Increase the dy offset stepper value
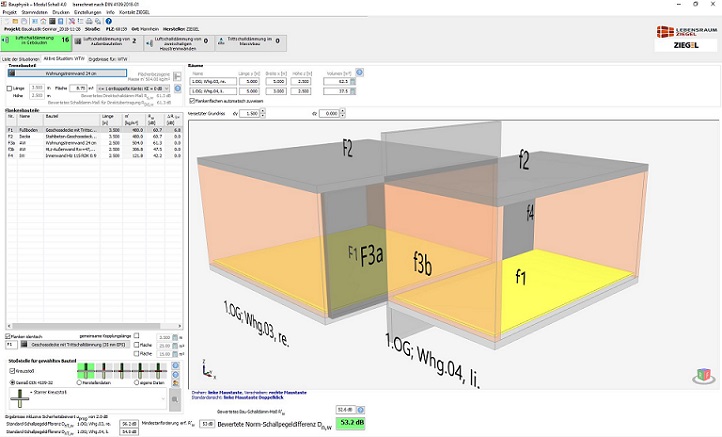Screen dimensions: 722x437 [261, 112]
